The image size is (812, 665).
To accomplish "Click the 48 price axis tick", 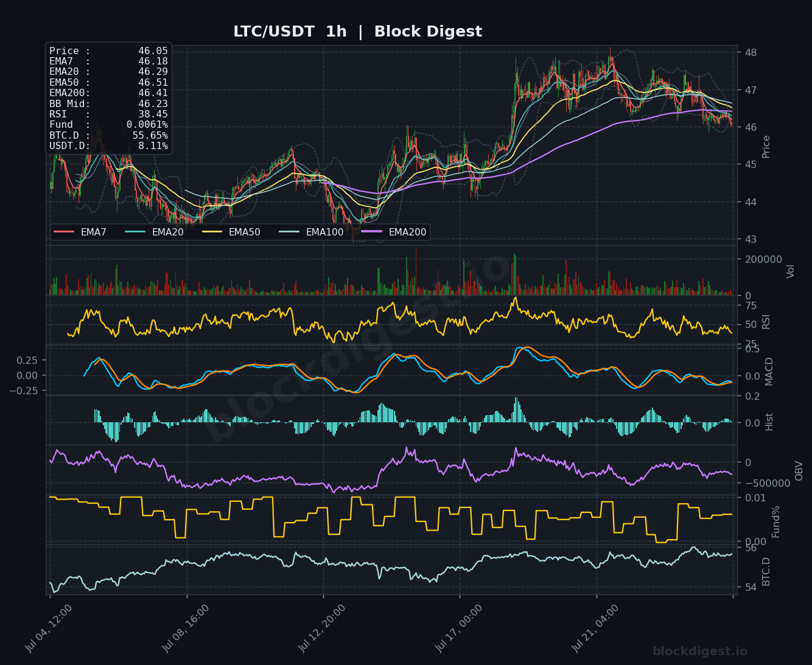I will tap(751, 52).
